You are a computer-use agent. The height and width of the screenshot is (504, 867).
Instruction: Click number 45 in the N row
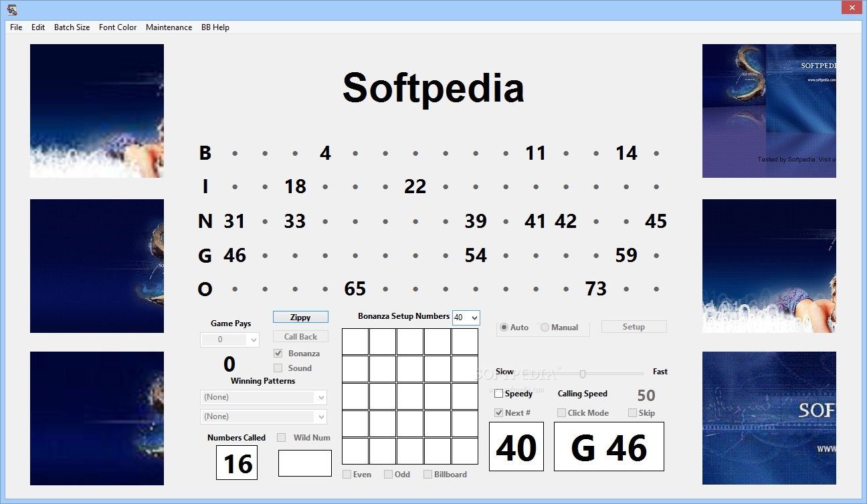[656, 221]
